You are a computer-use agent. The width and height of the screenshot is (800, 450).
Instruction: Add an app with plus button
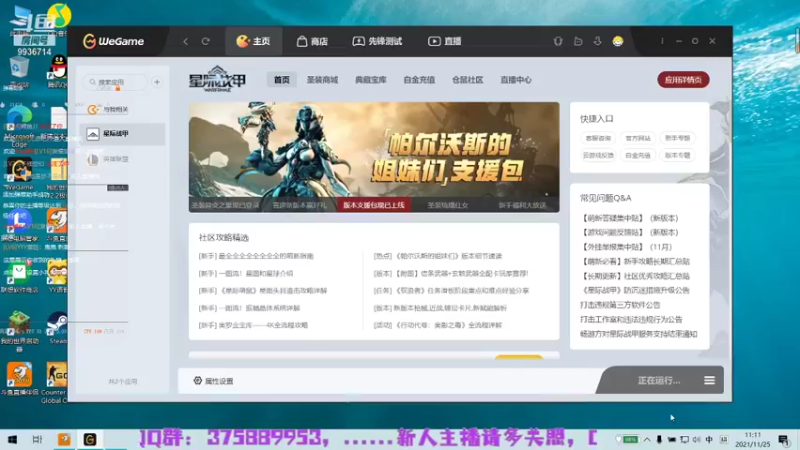click(157, 82)
